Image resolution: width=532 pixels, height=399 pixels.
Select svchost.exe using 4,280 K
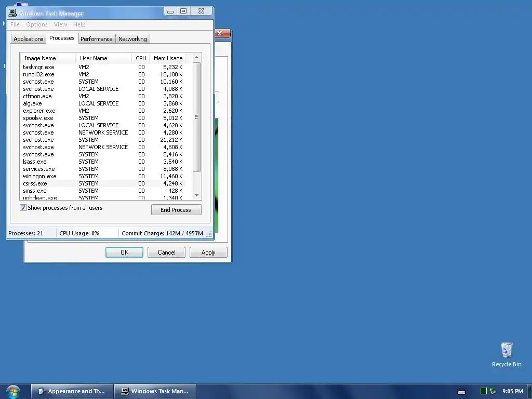pyautogui.click(x=103, y=132)
